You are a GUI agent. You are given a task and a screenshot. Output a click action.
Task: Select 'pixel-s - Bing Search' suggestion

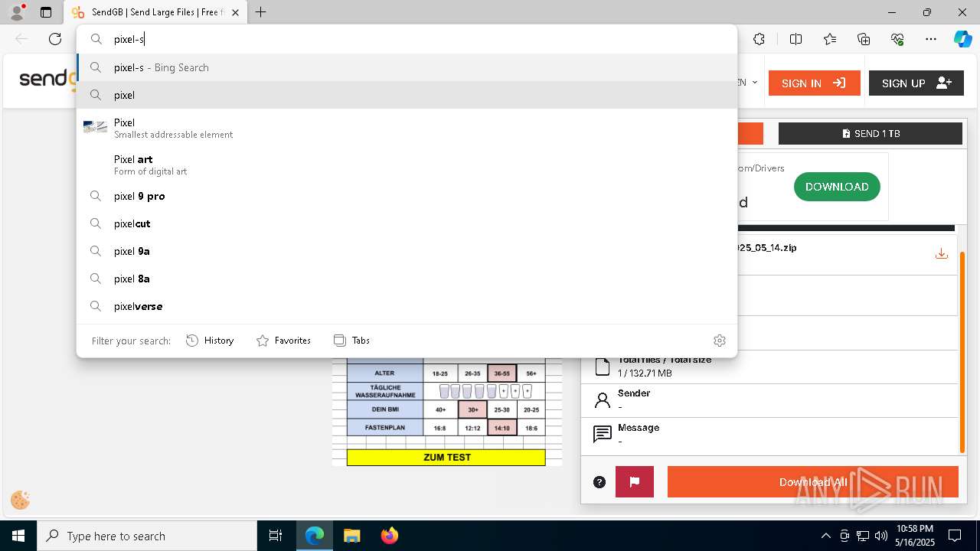pos(407,67)
